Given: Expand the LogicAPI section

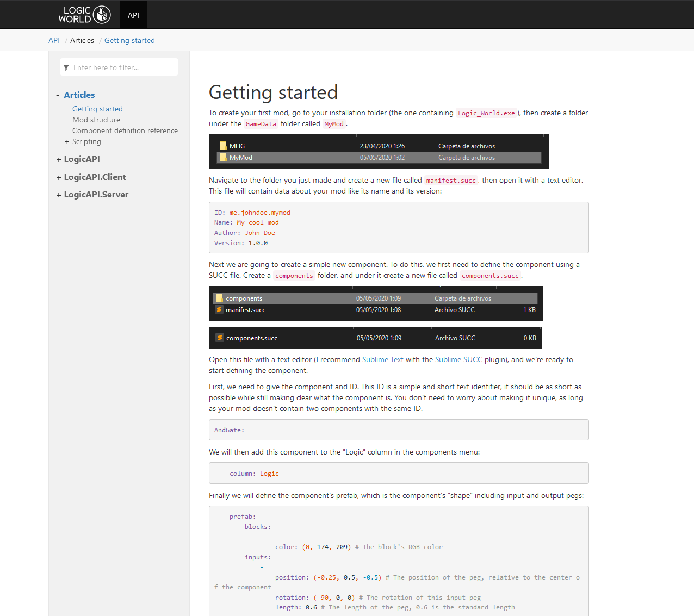Looking at the screenshot, I should 59,160.
